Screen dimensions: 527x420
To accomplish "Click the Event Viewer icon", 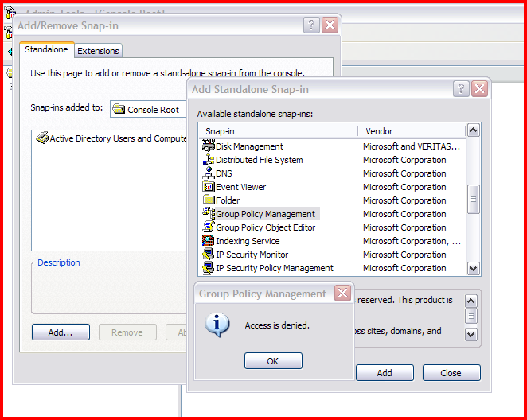I will pos(209,187).
